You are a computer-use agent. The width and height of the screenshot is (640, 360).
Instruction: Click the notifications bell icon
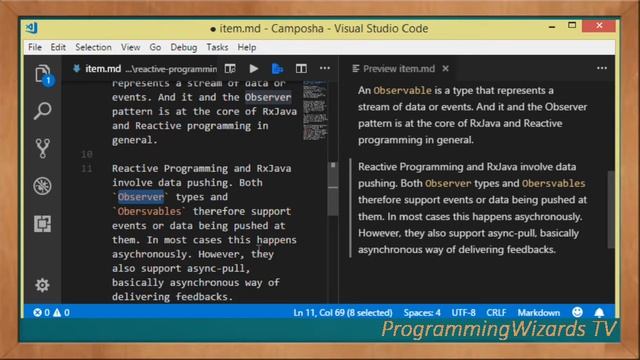click(599, 313)
